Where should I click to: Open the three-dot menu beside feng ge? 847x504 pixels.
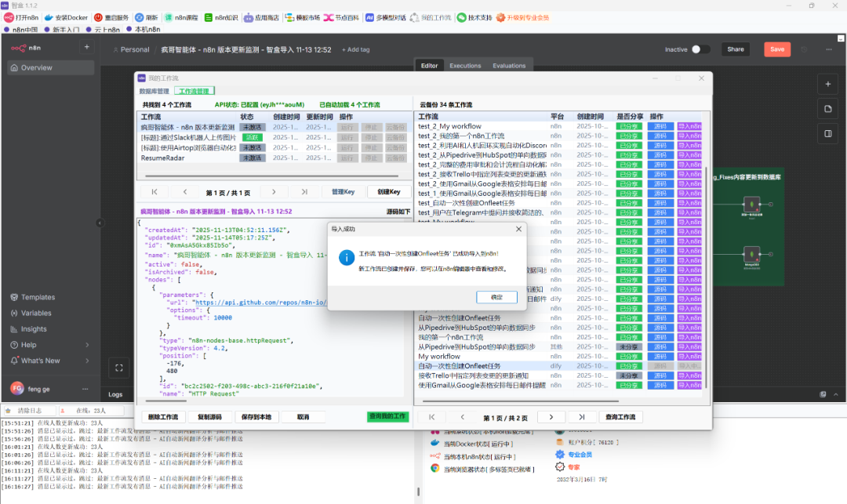84,388
